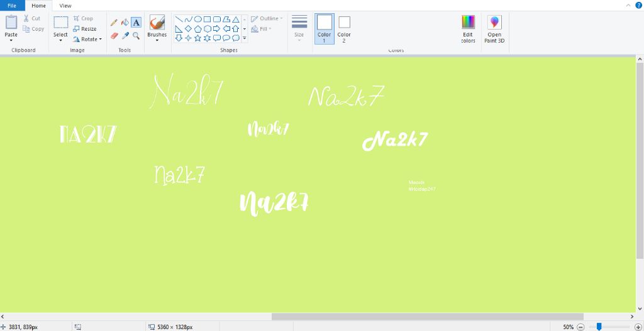Switch to the Home tab
The width and height of the screenshot is (644, 331).
[x=38, y=6]
